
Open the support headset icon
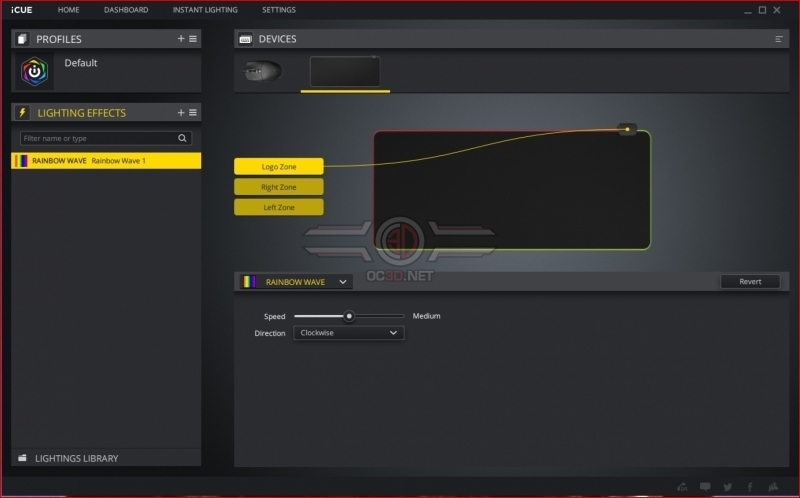pos(682,487)
